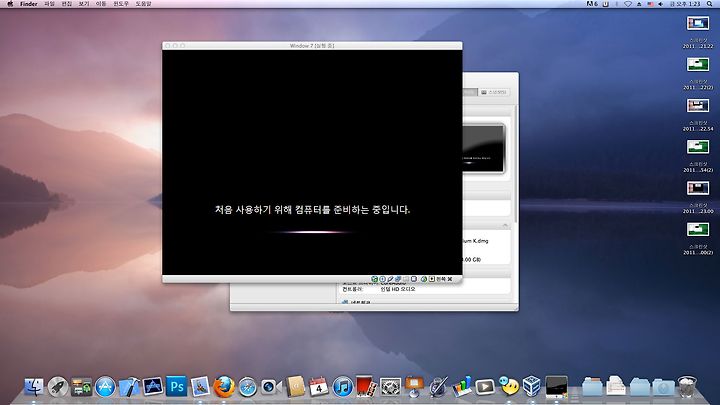The width and height of the screenshot is (720, 405).
Task: Click the 인텔 HD 오디오 controller text
Action: click(398, 289)
